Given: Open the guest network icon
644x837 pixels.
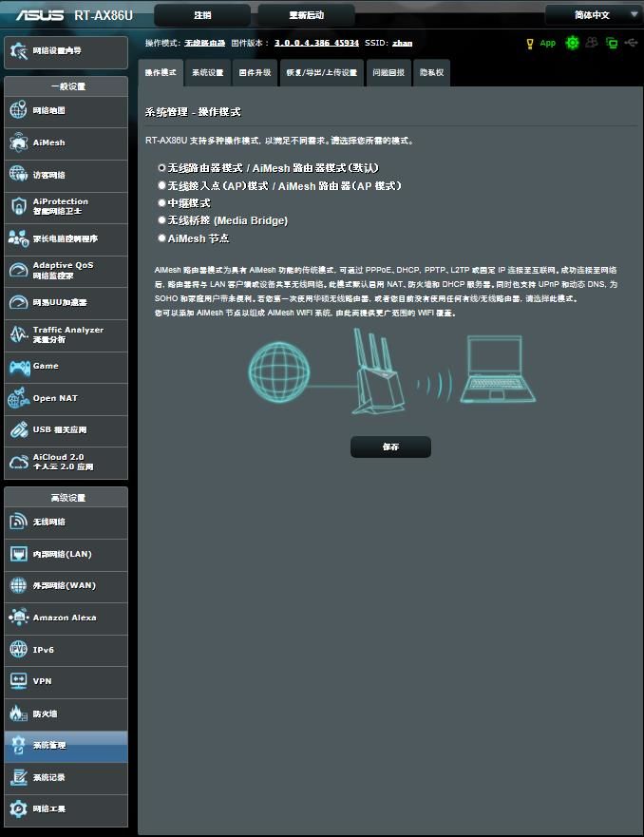Looking at the screenshot, I should pos(19,174).
